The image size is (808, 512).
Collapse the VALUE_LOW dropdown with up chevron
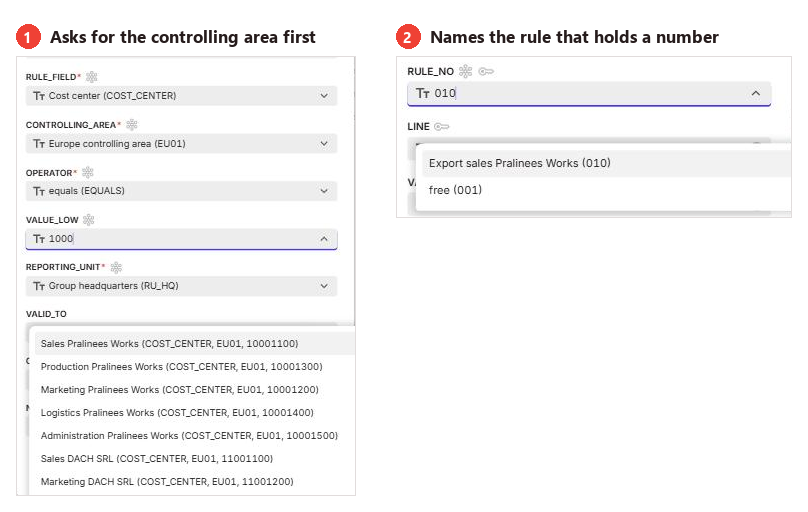click(x=324, y=238)
